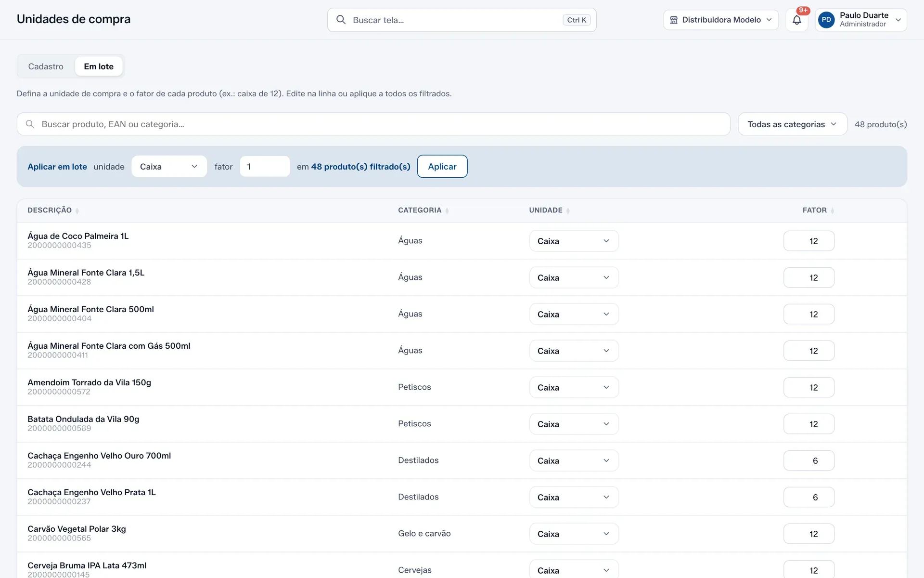Sort by Categoria column arrows
The width and height of the screenshot is (924, 578).
(447, 210)
